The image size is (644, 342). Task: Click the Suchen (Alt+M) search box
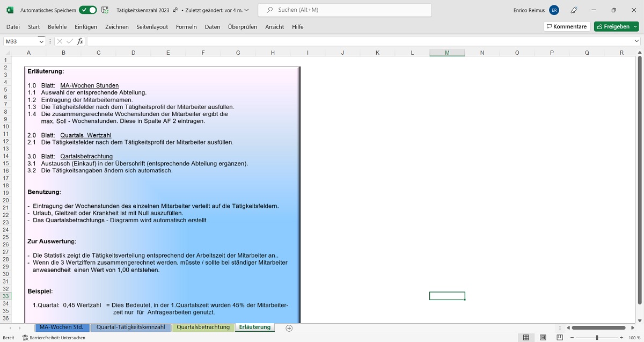pyautogui.click(x=345, y=10)
